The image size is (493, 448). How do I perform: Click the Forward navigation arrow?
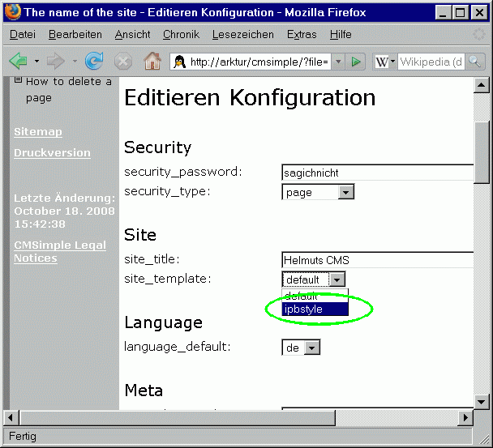(55, 62)
